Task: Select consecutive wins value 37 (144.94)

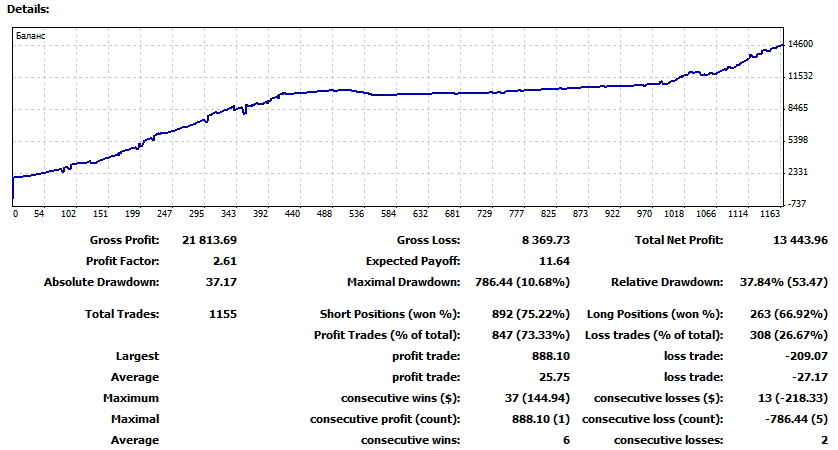Action: click(538, 398)
